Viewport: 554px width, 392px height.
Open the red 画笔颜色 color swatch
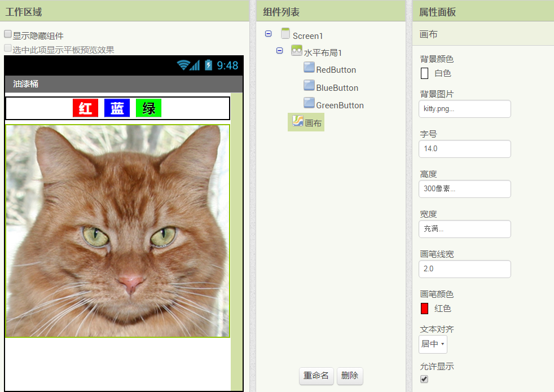tap(424, 309)
